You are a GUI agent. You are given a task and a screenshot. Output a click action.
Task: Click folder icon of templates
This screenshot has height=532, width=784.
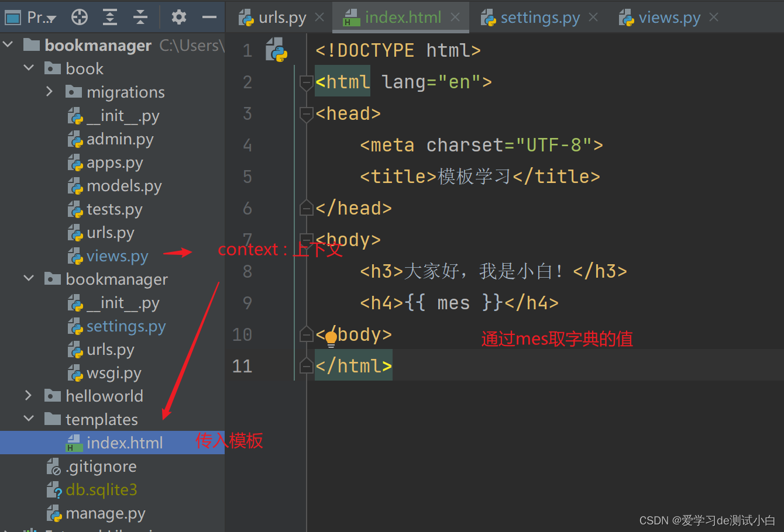coord(53,419)
